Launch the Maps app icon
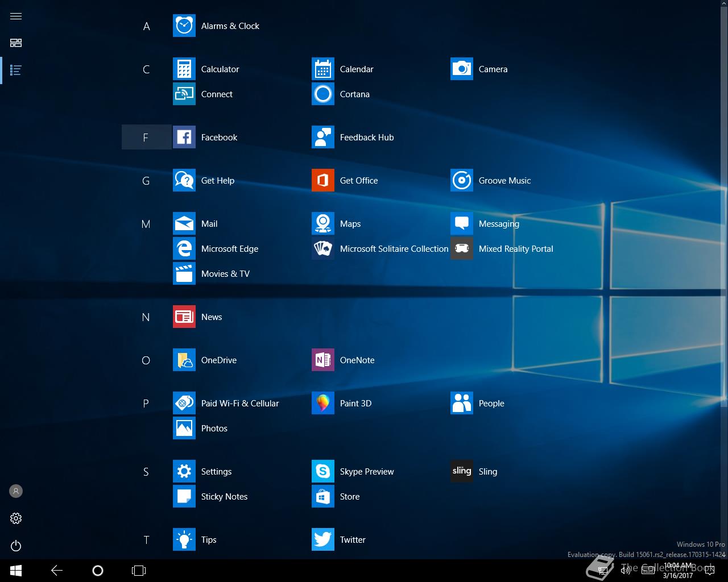 [323, 224]
